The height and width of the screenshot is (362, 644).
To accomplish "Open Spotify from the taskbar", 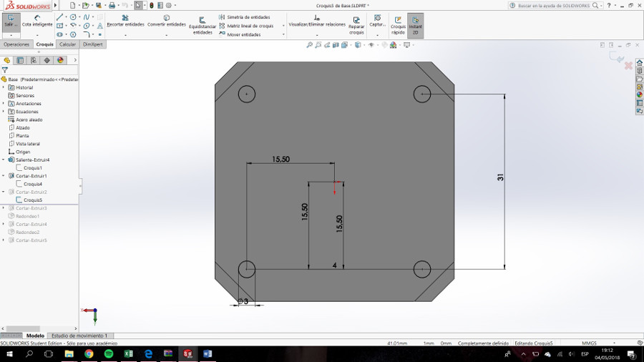I will click(109, 354).
